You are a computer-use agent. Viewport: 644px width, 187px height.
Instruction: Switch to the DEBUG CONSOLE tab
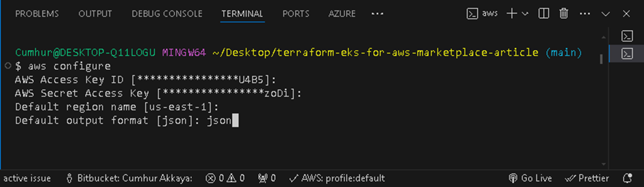[167, 14]
